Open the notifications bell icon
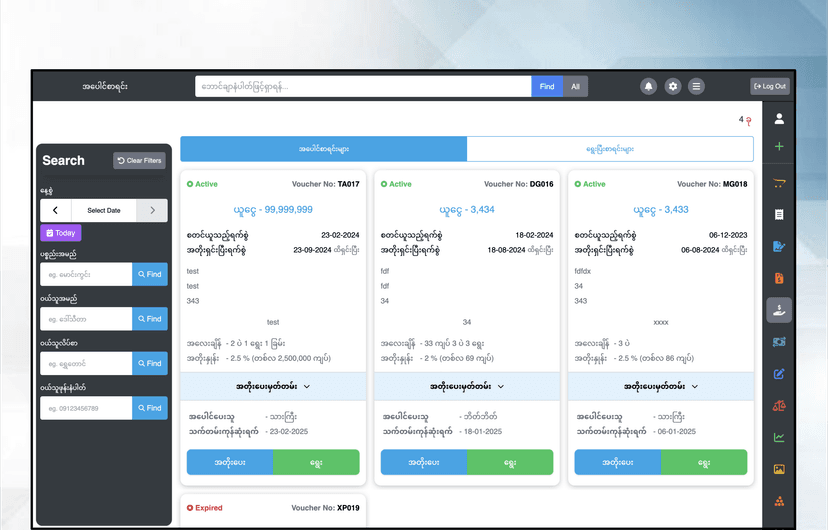Image resolution: width=828 pixels, height=530 pixels. coord(648,87)
